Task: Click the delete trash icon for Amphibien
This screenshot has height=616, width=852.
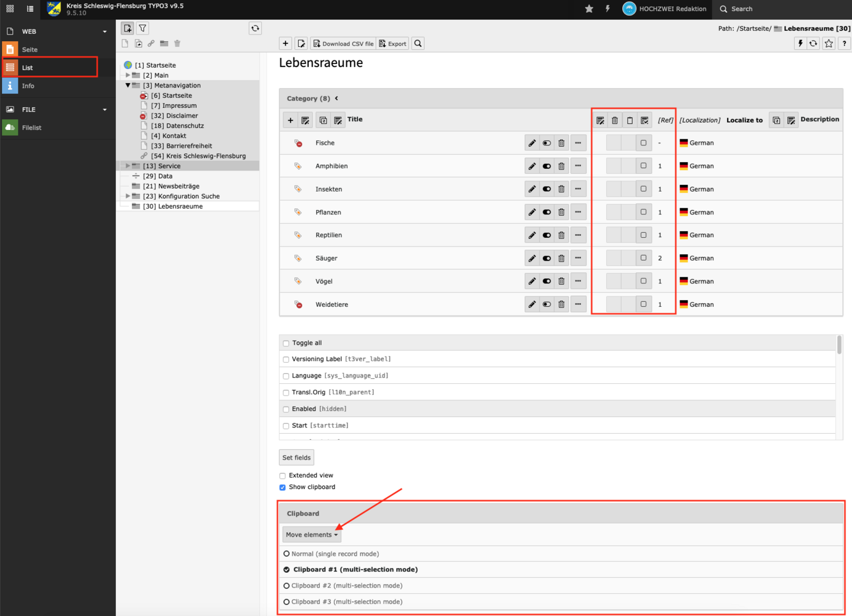Action: [561, 166]
